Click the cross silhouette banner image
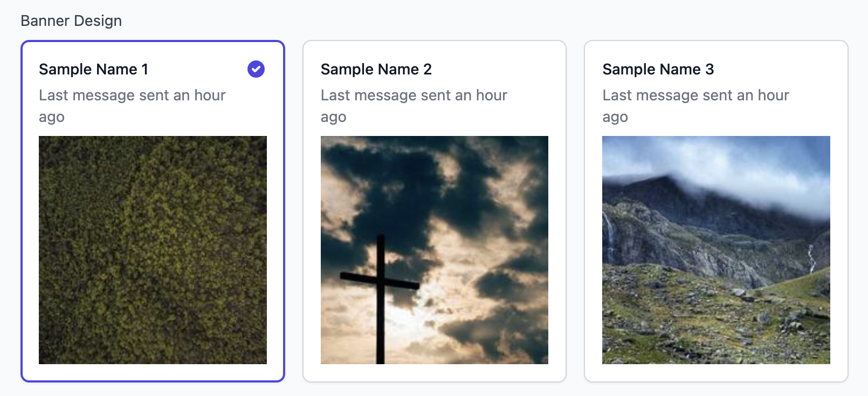The image size is (868, 396). pos(434,250)
